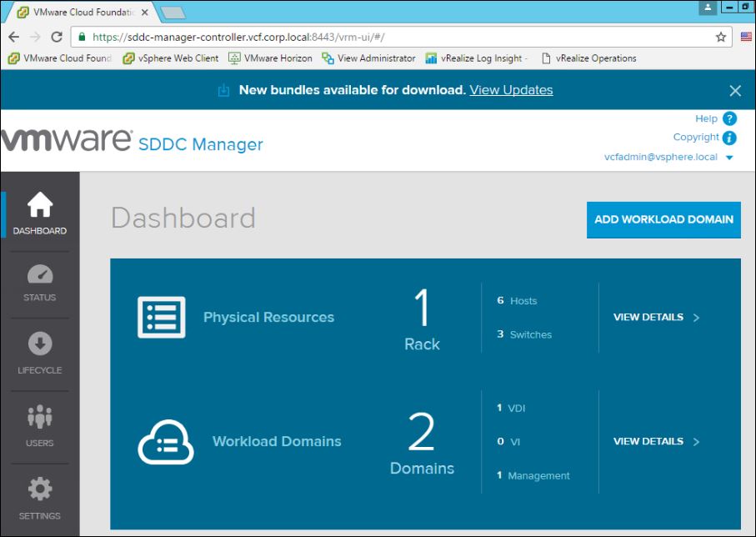Click the Chrome profile user icon
This screenshot has height=537, width=756.
[708, 8]
